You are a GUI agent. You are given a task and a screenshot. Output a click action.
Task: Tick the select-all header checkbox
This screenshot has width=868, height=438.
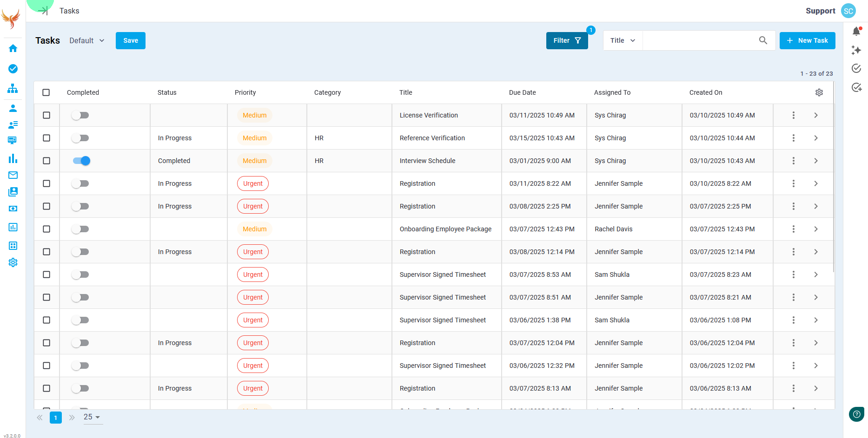tap(46, 92)
